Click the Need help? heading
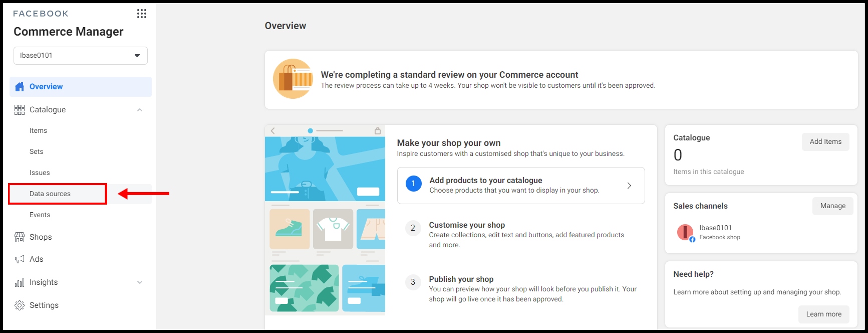This screenshot has width=868, height=333. click(x=693, y=274)
